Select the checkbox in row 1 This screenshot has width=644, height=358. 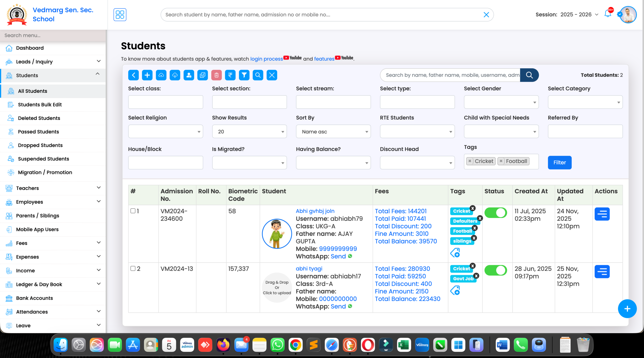(x=133, y=211)
